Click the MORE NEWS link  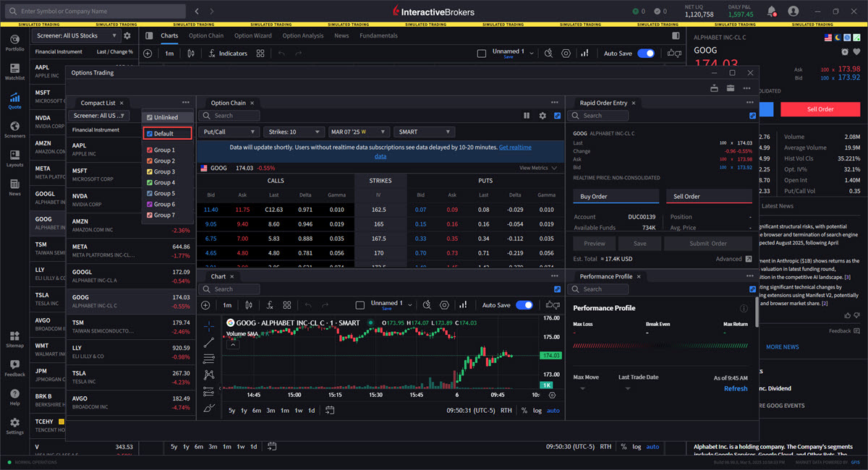782,347
